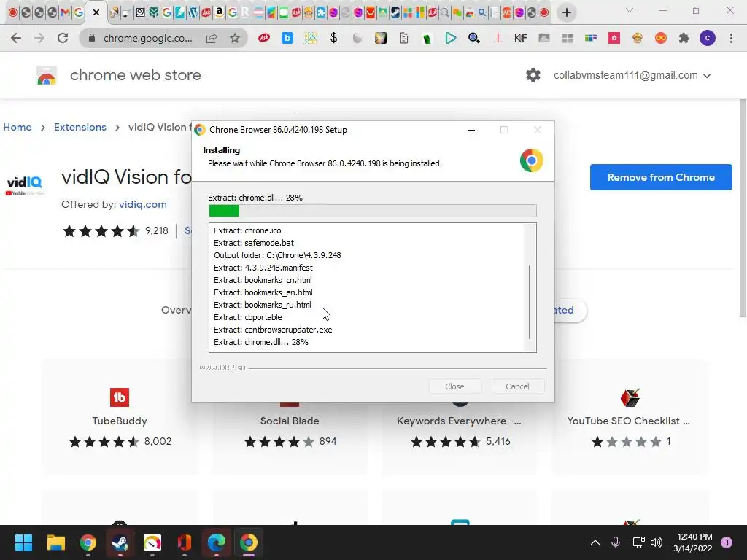Image resolution: width=747 pixels, height=560 pixels.
Task: Open the magnifying glass extension
Action: [x=473, y=38]
